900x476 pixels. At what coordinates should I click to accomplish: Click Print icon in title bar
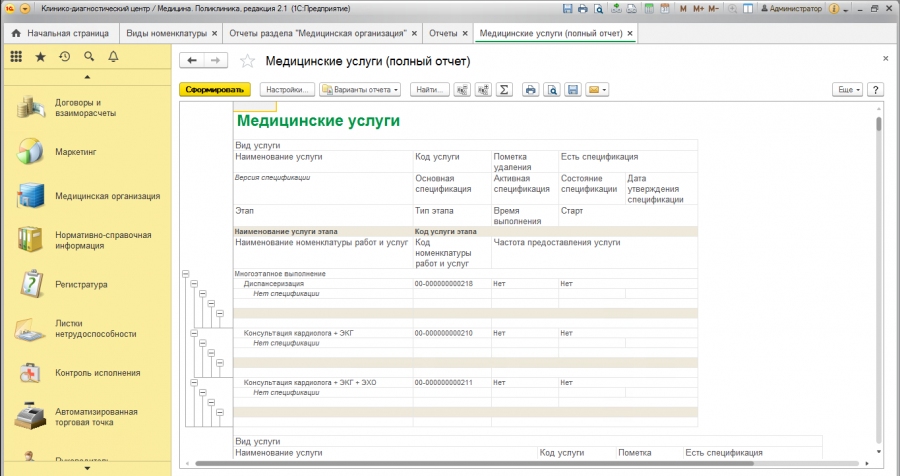tap(583, 9)
